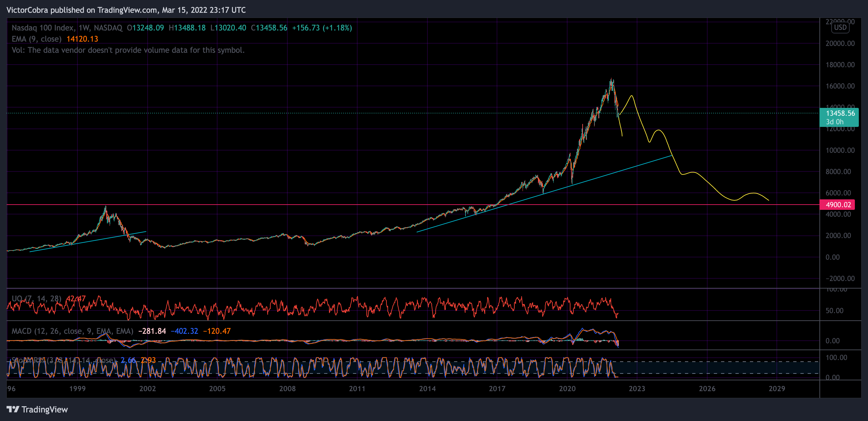Click the USD currency button on price axis
The image size is (868, 421).
pyautogui.click(x=840, y=28)
